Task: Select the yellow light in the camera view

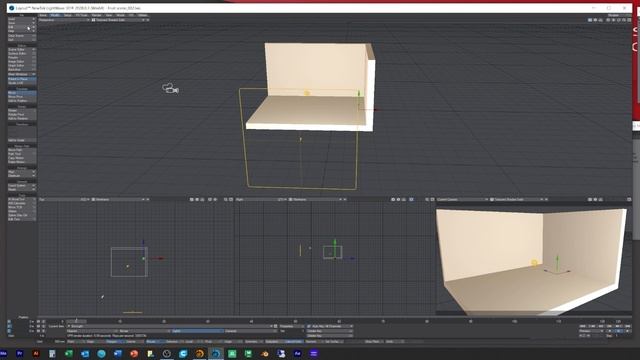Action: 534,263
